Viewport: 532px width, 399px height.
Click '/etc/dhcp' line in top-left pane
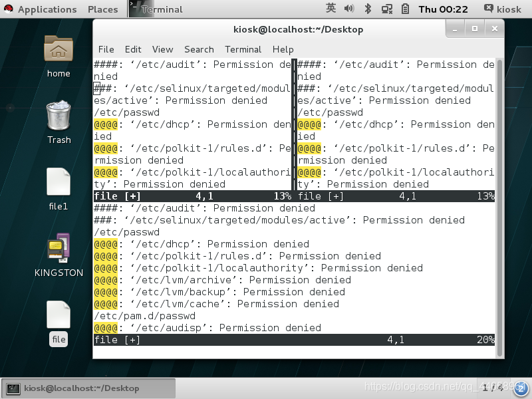click(193, 130)
